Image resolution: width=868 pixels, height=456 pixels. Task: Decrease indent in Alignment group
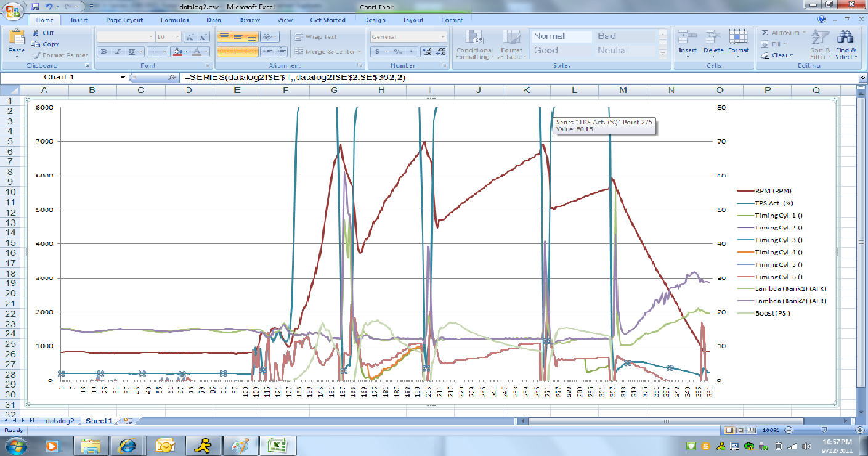click(x=269, y=52)
